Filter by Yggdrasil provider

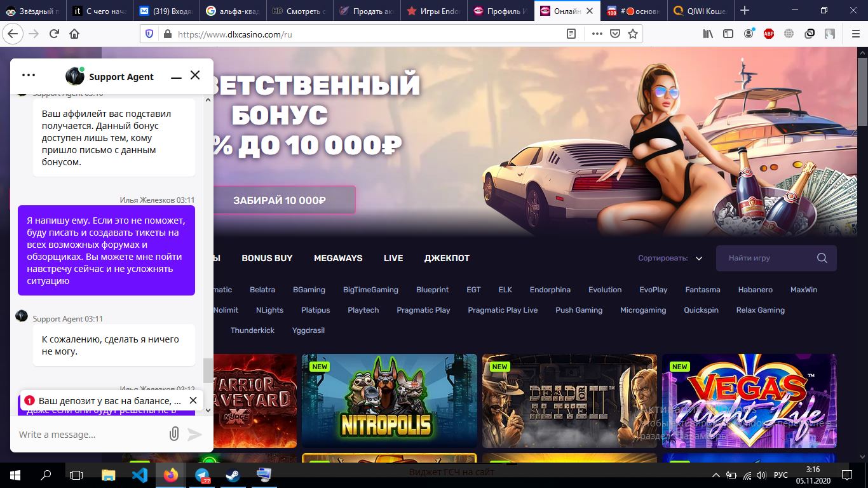tap(308, 330)
